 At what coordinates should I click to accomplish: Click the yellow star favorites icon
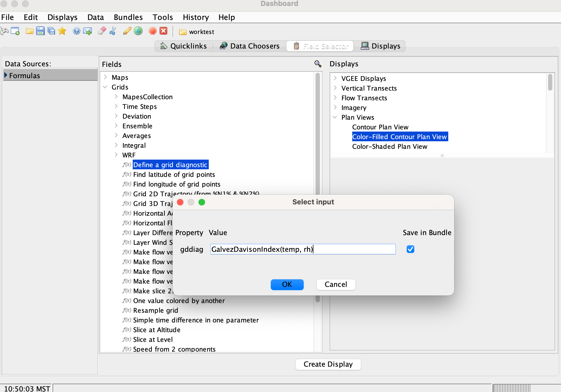click(x=62, y=31)
